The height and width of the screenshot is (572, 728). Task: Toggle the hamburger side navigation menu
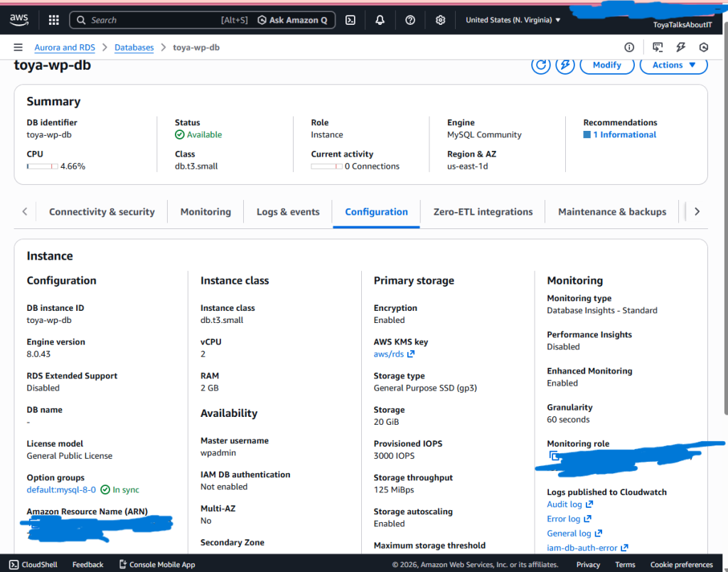[x=18, y=48]
